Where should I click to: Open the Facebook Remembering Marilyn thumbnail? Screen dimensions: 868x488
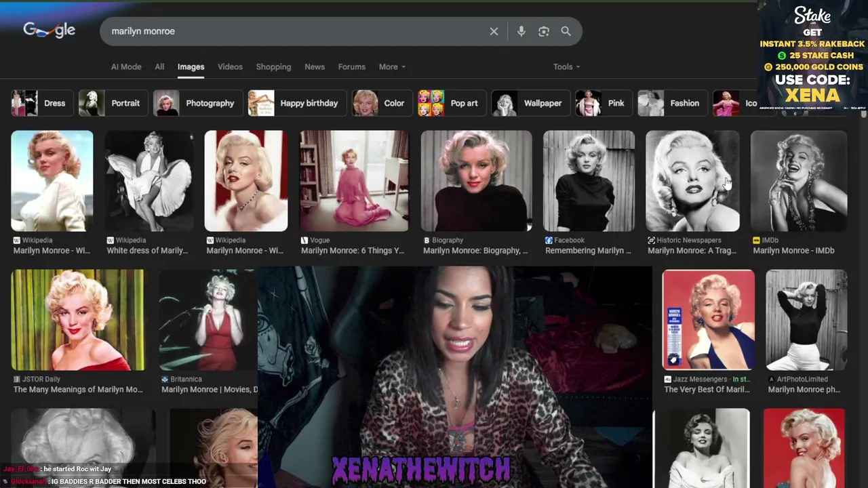589,181
